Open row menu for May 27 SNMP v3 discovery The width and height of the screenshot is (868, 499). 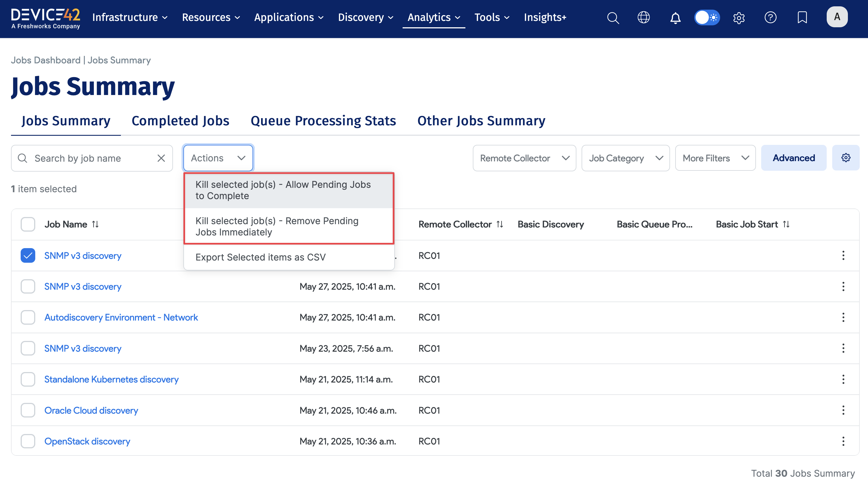[843, 286]
